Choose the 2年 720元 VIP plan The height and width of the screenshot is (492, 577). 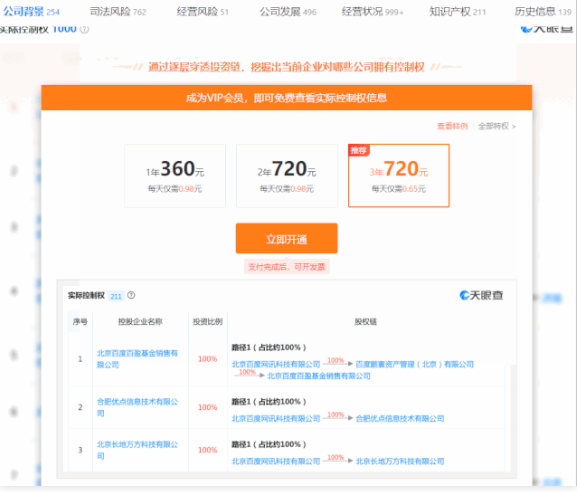pyautogui.click(x=287, y=176)
